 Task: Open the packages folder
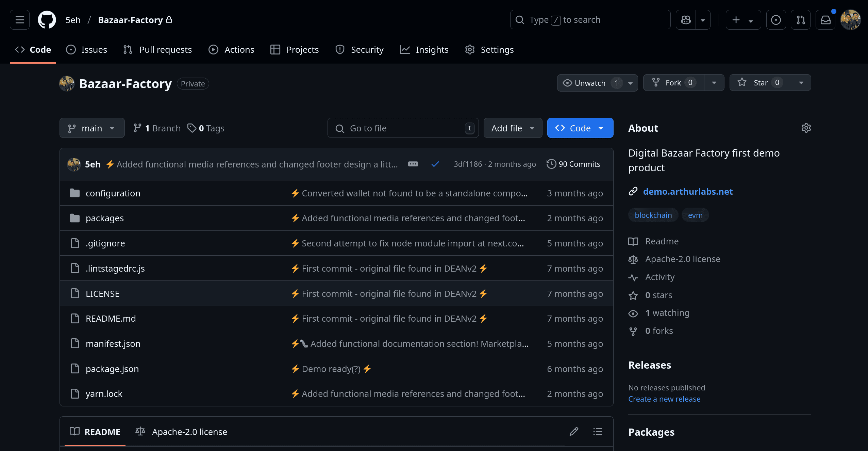[x=105, y=218]
